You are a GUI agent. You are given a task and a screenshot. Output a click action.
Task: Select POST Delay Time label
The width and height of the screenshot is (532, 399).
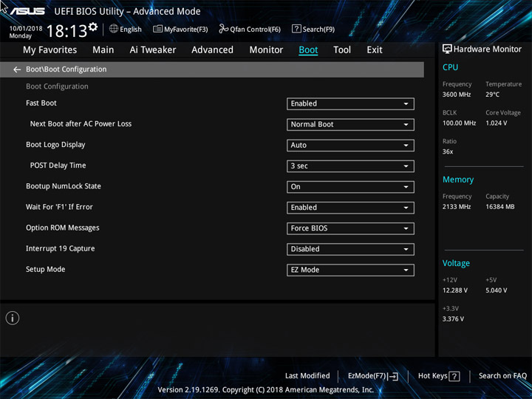tap(58, 166)
